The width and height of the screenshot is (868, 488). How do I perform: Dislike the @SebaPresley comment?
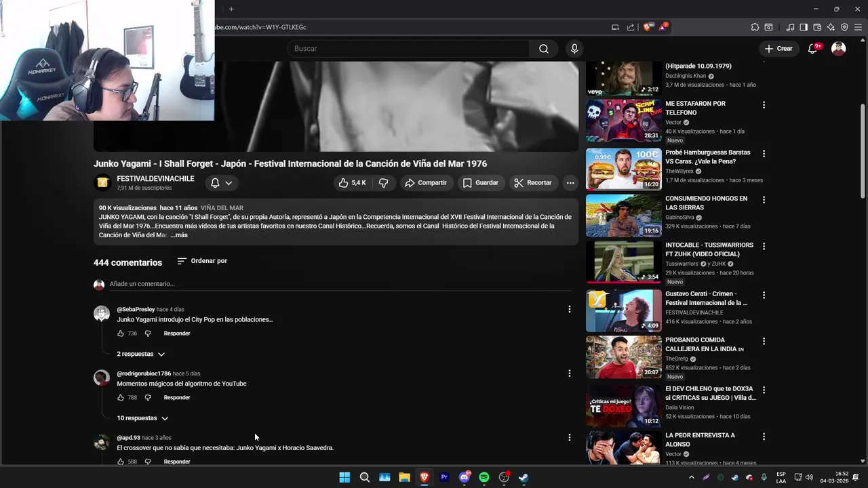(148, 333)
